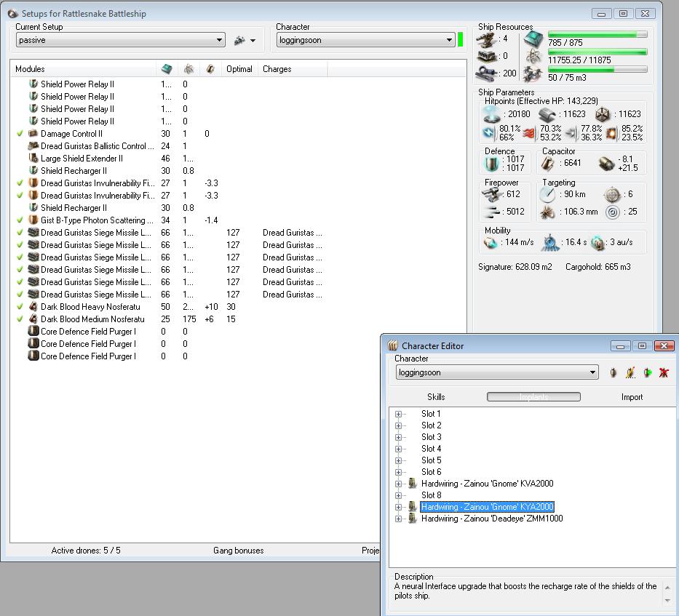Expand Slot 1 in the implants tree

(399, 414)
